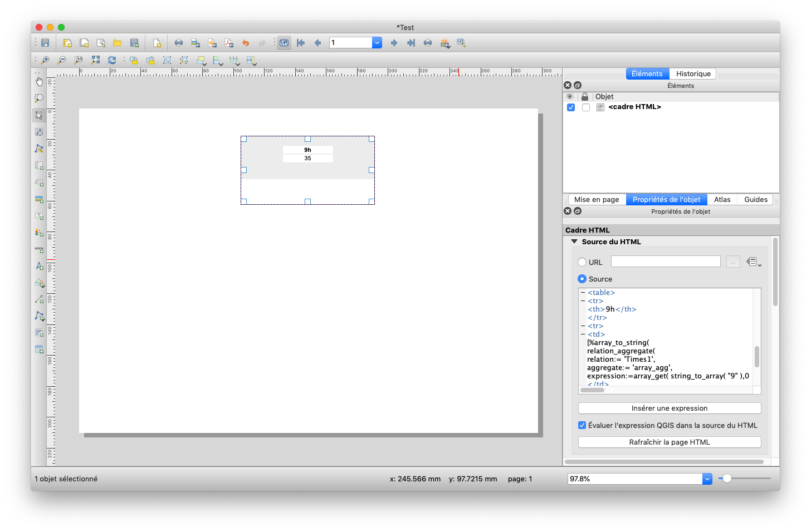Image resolution: width=811 pixels, height=532 pixels.
Task: Click into the URL input field
Action: 666,262
